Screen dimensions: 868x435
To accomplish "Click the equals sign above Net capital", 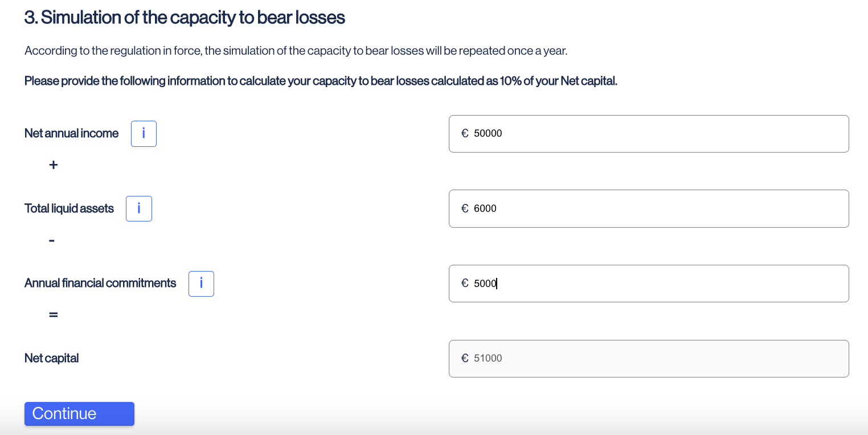I will click(53, 315).
